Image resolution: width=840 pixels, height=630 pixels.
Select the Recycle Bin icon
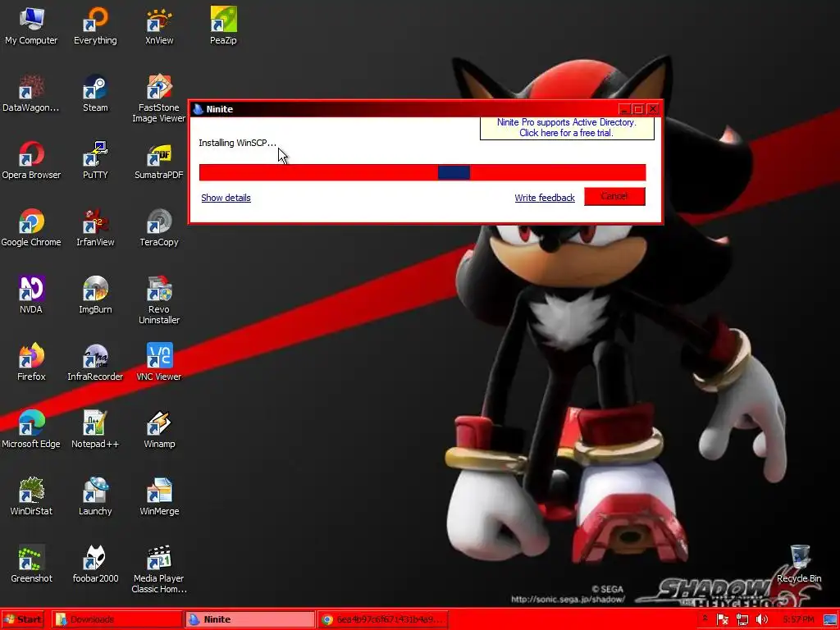pos(799,564)
